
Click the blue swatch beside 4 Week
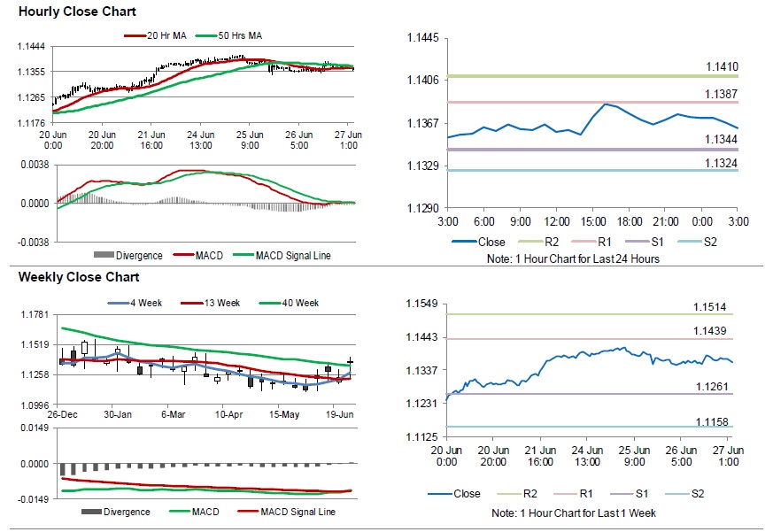click(x=119, y=304)
